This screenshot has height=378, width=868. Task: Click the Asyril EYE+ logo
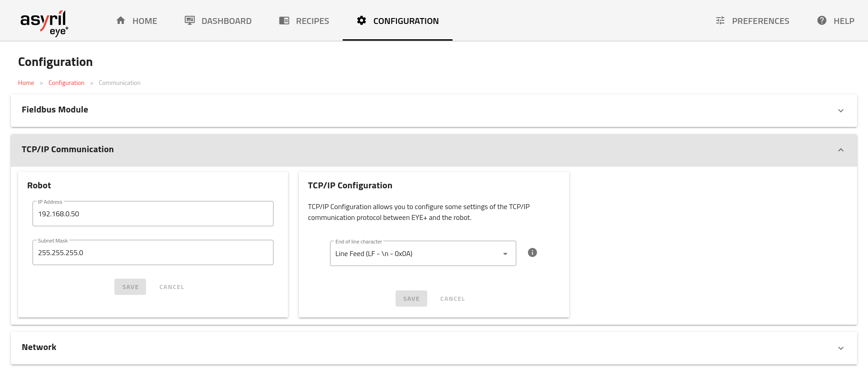44,23
